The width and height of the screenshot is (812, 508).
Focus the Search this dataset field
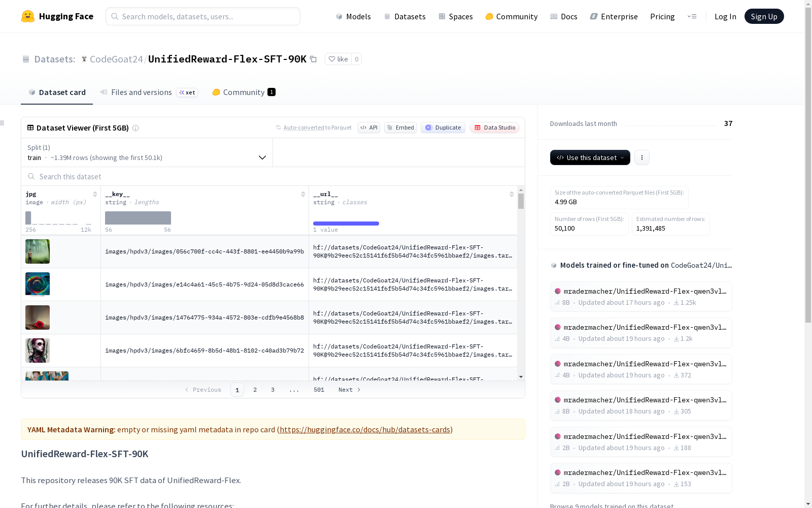pos(273,176)
